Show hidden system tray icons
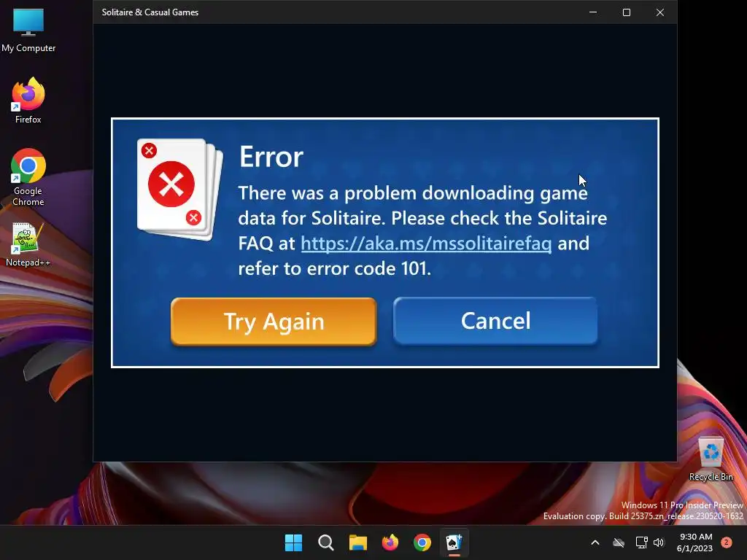The width and height of the screenshot is (747, 560). click(595, 542)
